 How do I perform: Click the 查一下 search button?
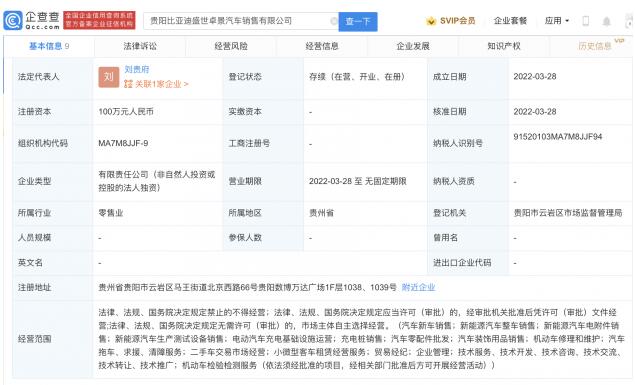click(358, 21)
